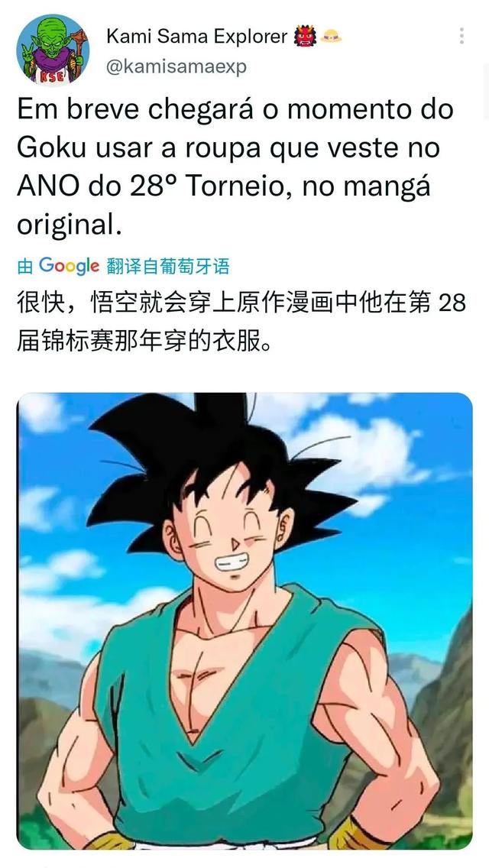This screenshot has height=868, width=489.
Task: Open the tweet's three-dot more options menu
Action: [x=461, y=36]
